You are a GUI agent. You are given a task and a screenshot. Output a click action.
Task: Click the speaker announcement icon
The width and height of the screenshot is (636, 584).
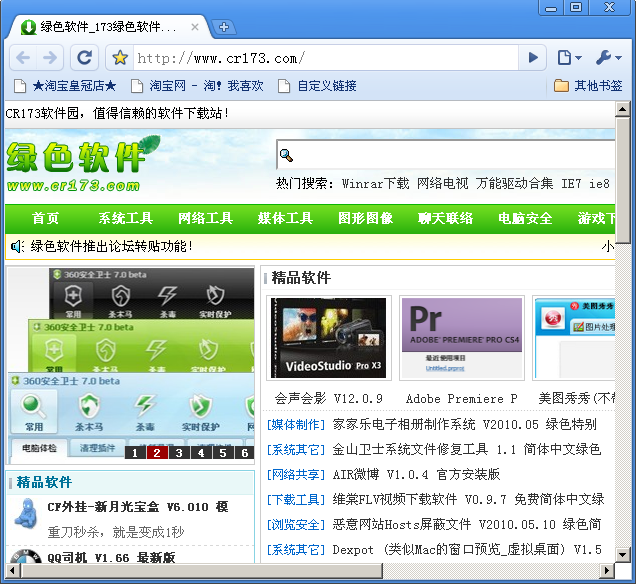click(17, 246)
